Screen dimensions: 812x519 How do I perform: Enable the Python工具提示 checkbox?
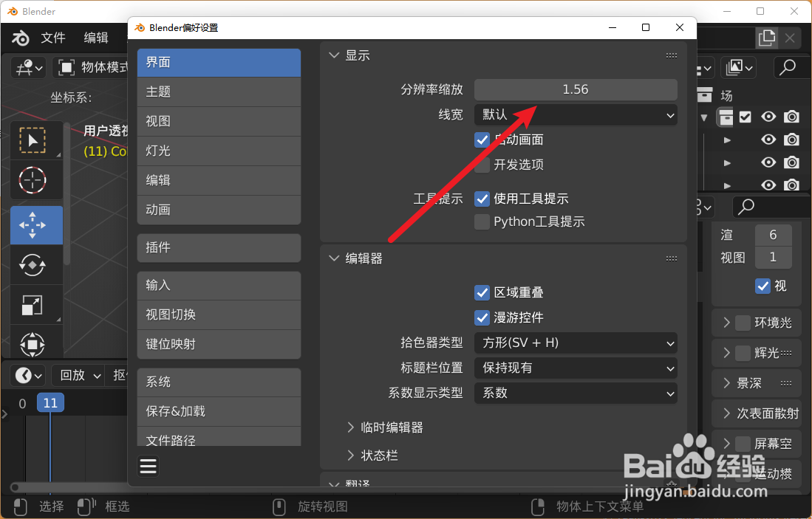(x=482, y=222)
